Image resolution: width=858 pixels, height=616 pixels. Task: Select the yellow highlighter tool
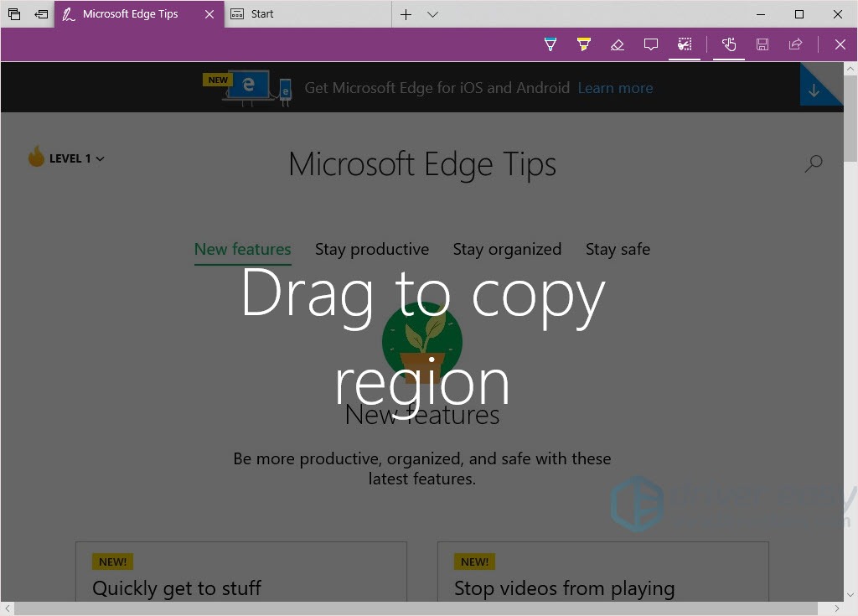coord(584,44)
